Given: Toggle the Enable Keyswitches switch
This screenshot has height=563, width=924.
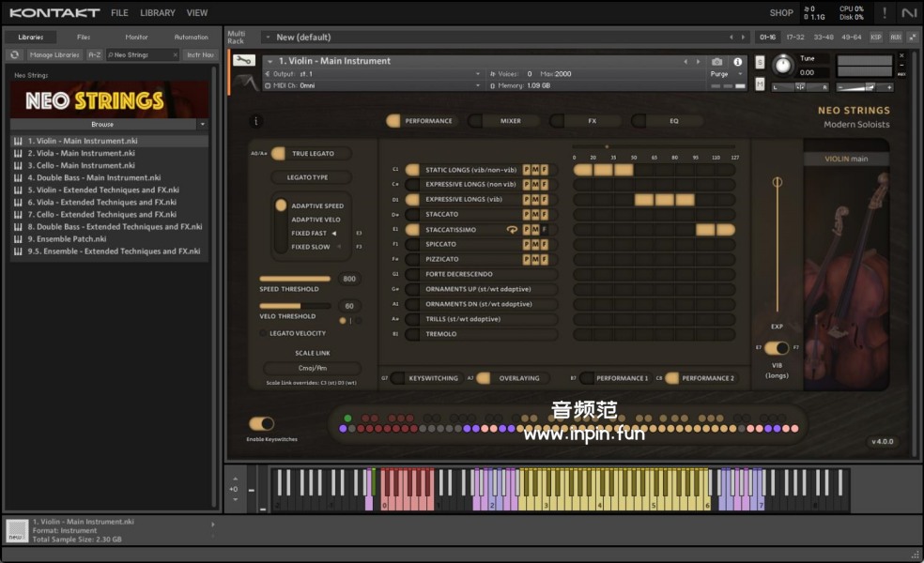Looking at the screenshot, I should pos(261,424).
